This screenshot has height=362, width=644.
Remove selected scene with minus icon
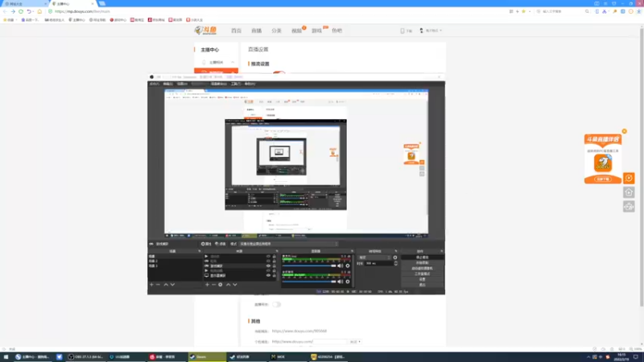[158, 285]
